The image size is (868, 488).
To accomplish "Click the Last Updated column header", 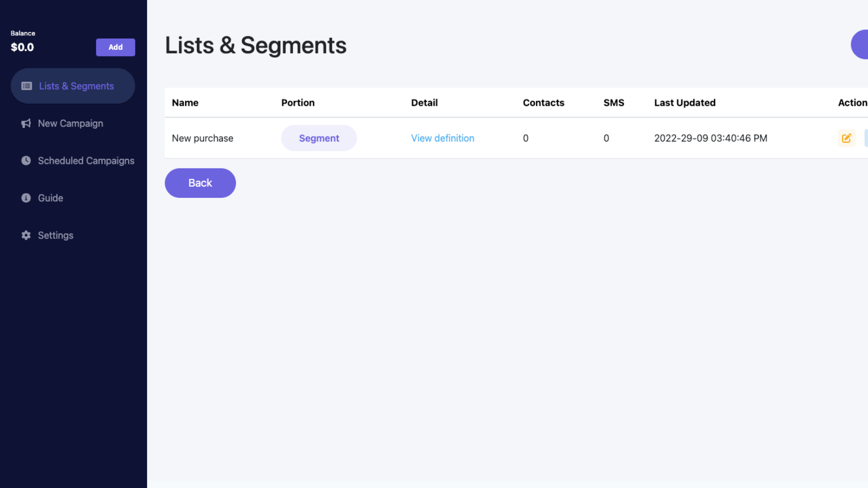I will (685, 103).
